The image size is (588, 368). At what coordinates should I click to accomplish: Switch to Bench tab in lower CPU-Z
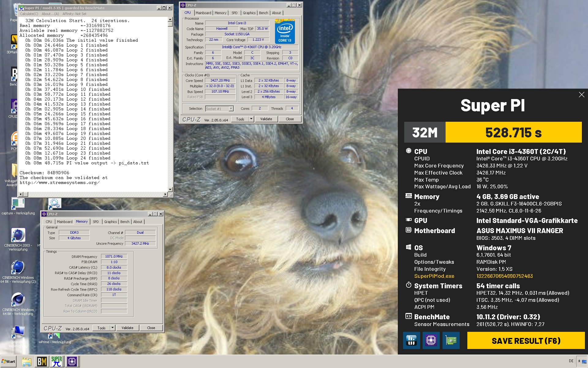tap(125, 222)
